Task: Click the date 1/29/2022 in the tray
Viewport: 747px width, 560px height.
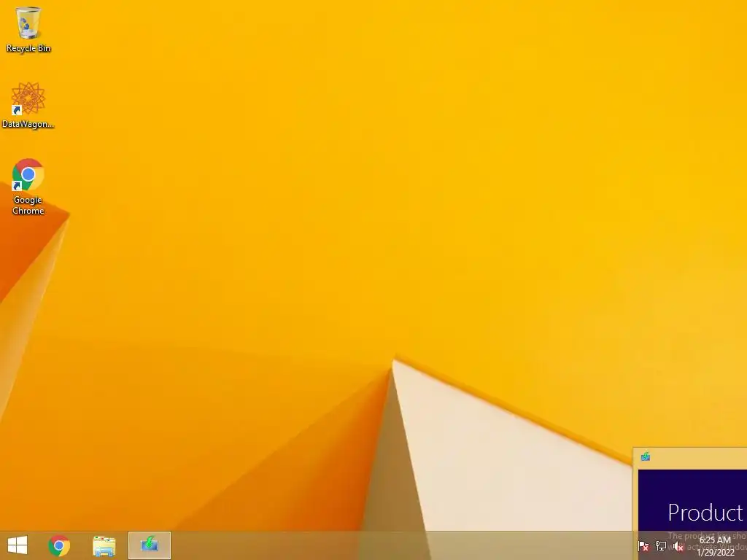Action: 716,553
